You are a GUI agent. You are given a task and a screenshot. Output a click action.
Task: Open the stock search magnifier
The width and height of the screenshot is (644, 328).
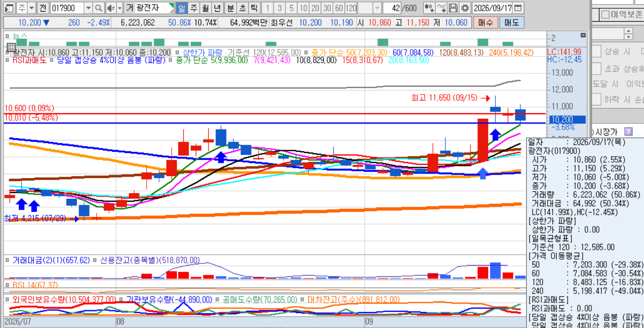click(98, 8)
